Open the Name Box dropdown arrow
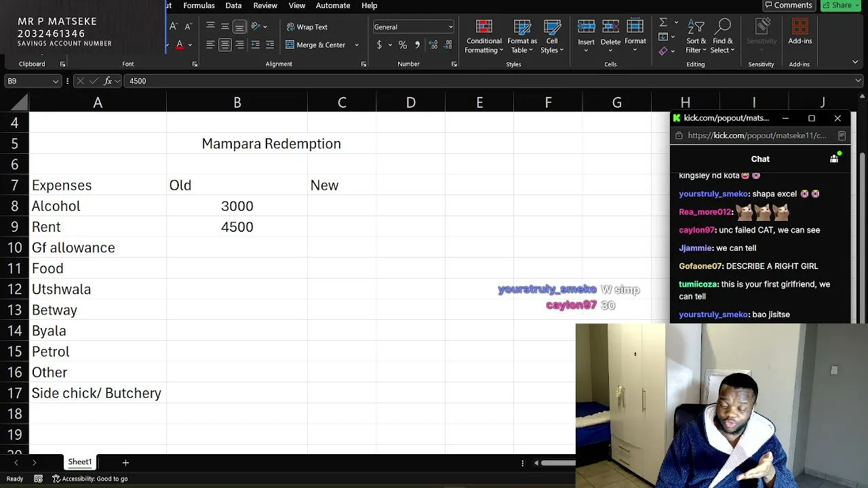The image size is (868, 488). (56, 81)
